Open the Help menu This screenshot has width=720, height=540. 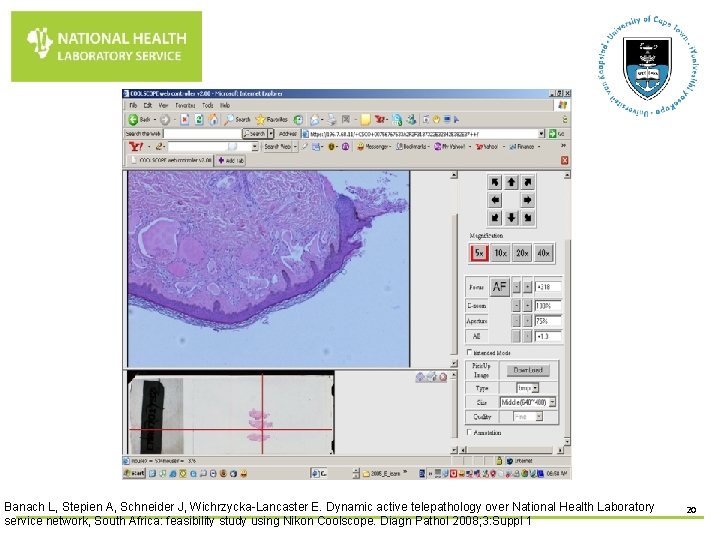click(x=225, y=106)
